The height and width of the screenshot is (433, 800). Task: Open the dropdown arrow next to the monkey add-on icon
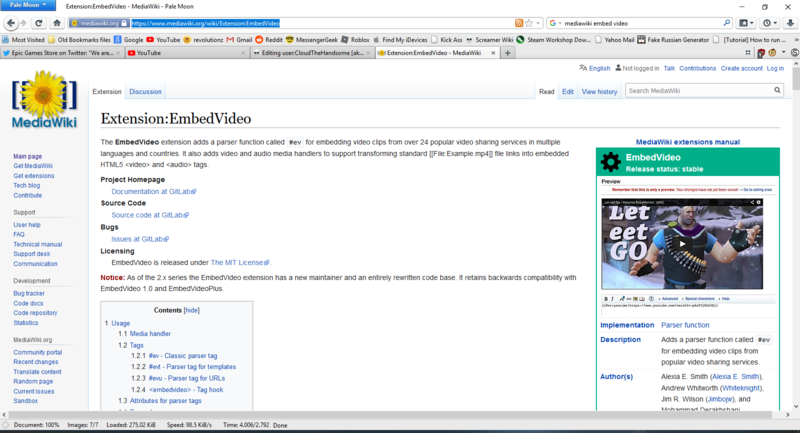click(x=784, y=53)
